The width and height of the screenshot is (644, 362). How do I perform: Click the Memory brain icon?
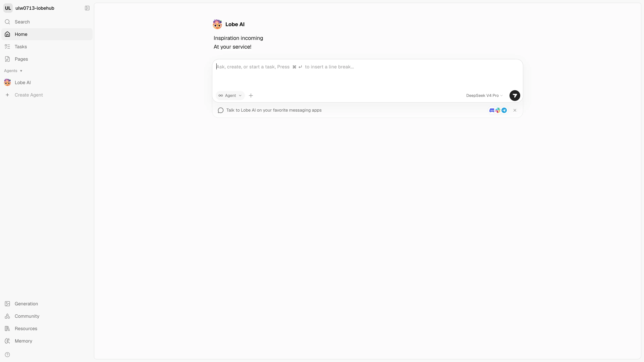point(8,341)
